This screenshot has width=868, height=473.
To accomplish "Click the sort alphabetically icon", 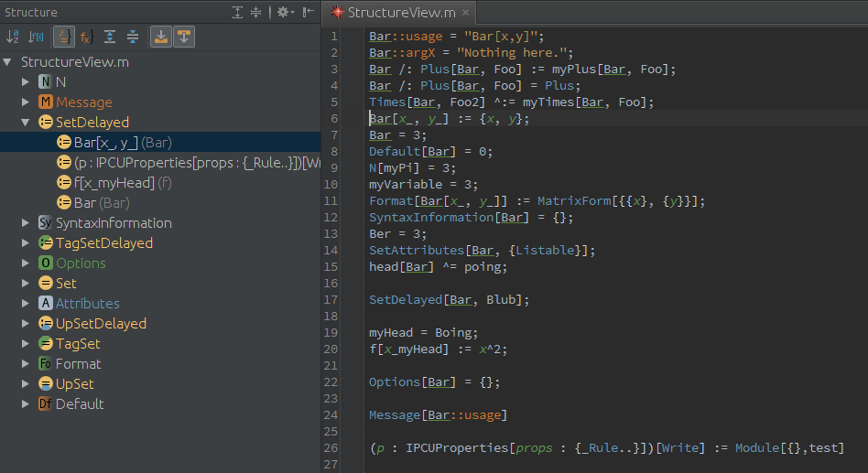I will coord(13,37).
